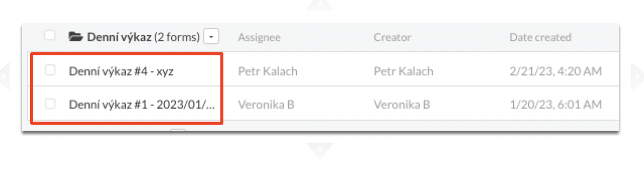Click assignee Petr Kalach in the first row

pos(268,71)
